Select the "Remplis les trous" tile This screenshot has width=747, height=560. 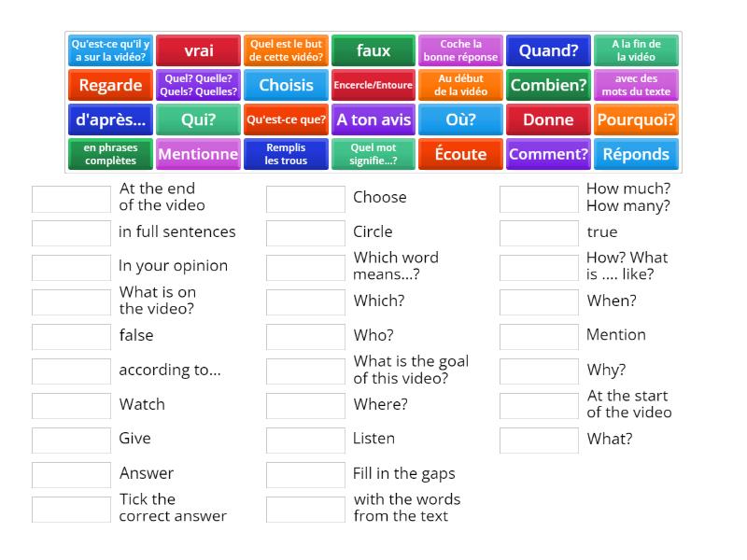286,154
